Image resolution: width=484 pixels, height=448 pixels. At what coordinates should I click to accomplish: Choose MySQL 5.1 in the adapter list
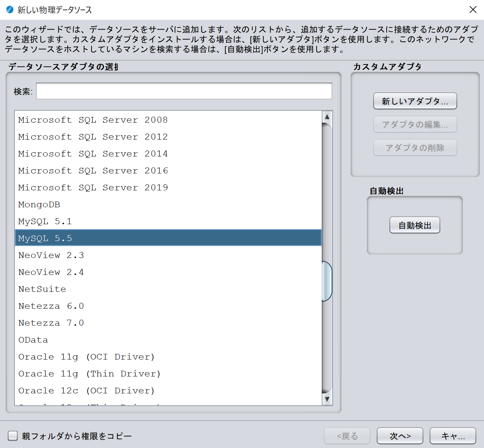pos(168,221)
